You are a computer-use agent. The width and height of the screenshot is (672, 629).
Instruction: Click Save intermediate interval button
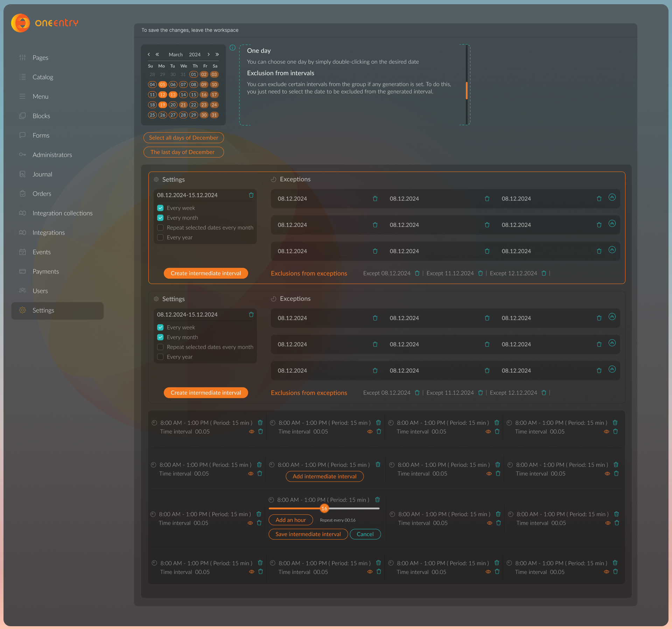pyautogui.click(x=308, y=534)
